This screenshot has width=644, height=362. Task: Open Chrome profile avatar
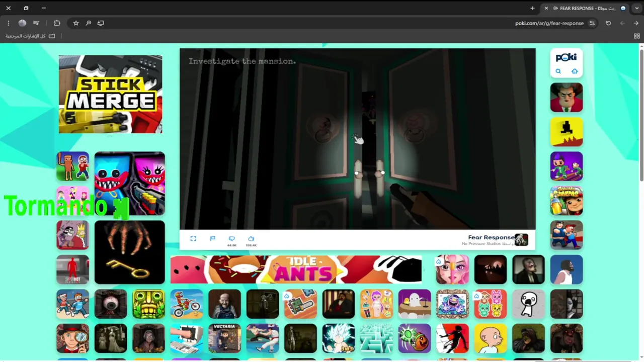[x=22, y=23]
